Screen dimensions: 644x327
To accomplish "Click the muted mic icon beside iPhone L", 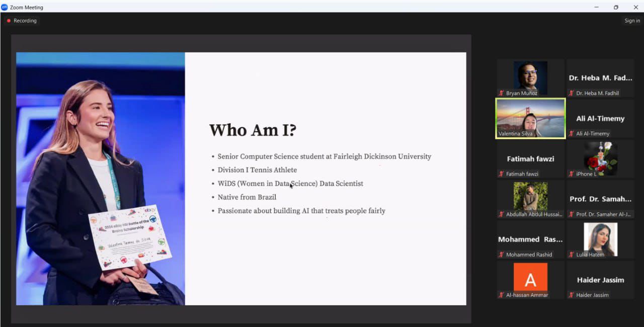I will 572,174.
